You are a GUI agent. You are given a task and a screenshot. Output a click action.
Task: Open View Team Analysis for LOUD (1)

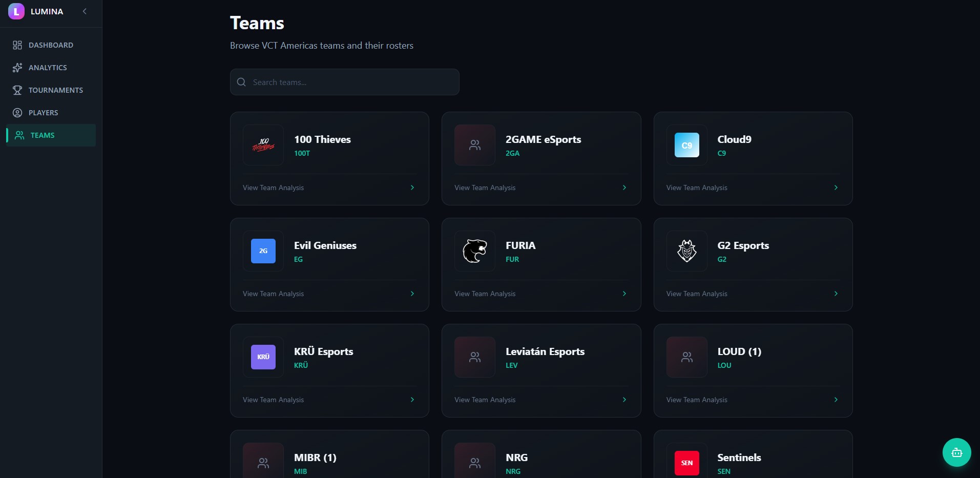click(x=697, y=400)
